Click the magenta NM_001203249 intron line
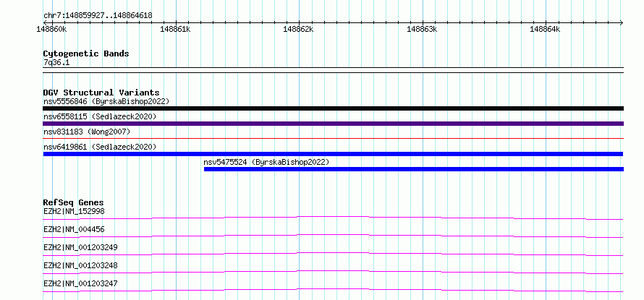The image size is (644, 300). 333,253
